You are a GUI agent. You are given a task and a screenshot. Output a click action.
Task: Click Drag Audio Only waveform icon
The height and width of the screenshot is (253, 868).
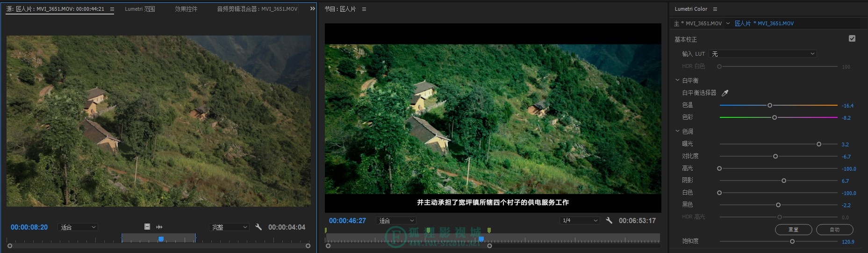[x=159, y=227]
